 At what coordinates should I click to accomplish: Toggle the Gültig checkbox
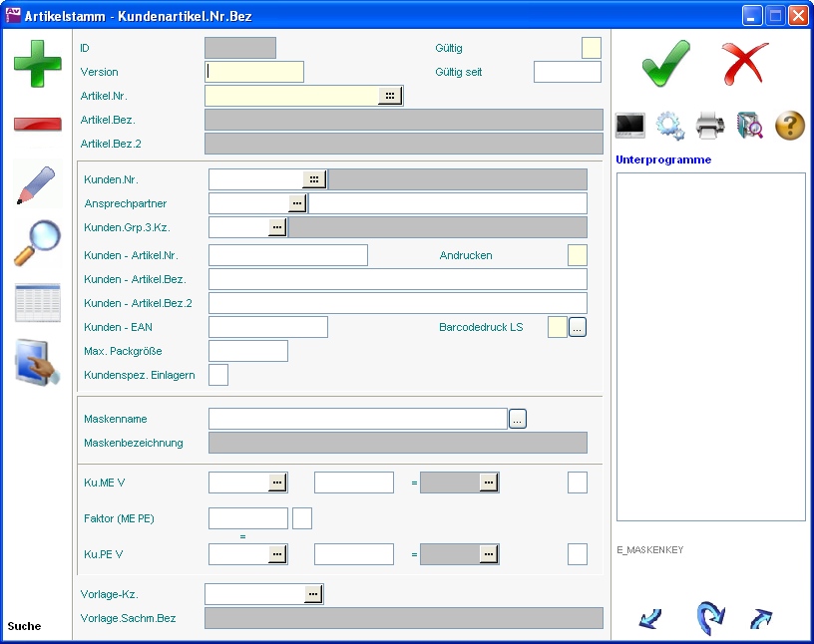coord(592,48)
